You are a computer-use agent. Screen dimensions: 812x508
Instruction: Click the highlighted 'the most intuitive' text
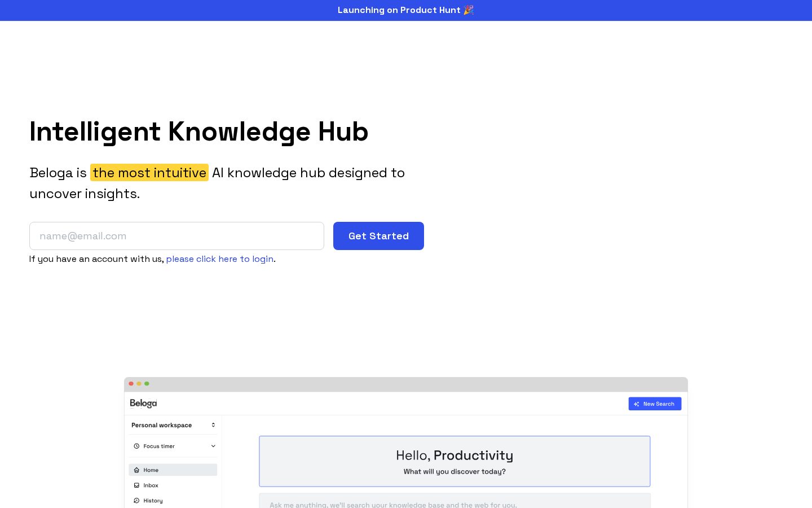149,173
